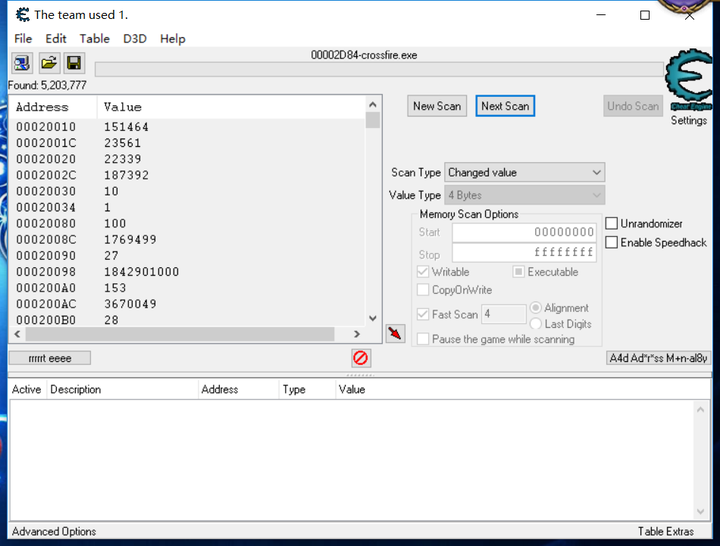
Task: Select result row 0002008C
Action: click(187, 240)
